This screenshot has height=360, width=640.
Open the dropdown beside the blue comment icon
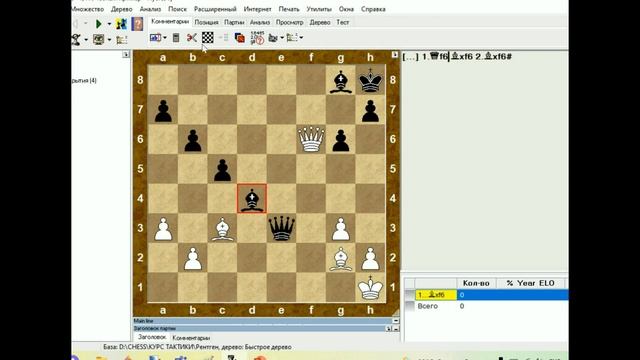(164, 38)
